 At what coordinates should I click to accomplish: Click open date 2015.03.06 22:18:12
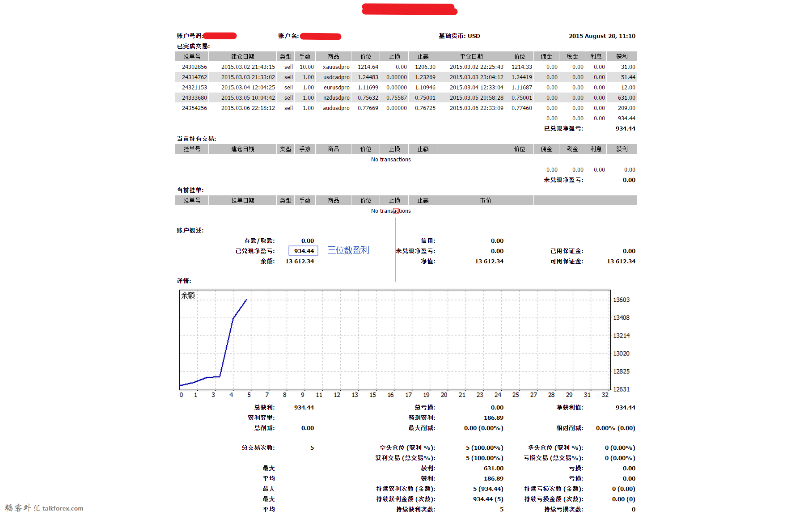248,108
